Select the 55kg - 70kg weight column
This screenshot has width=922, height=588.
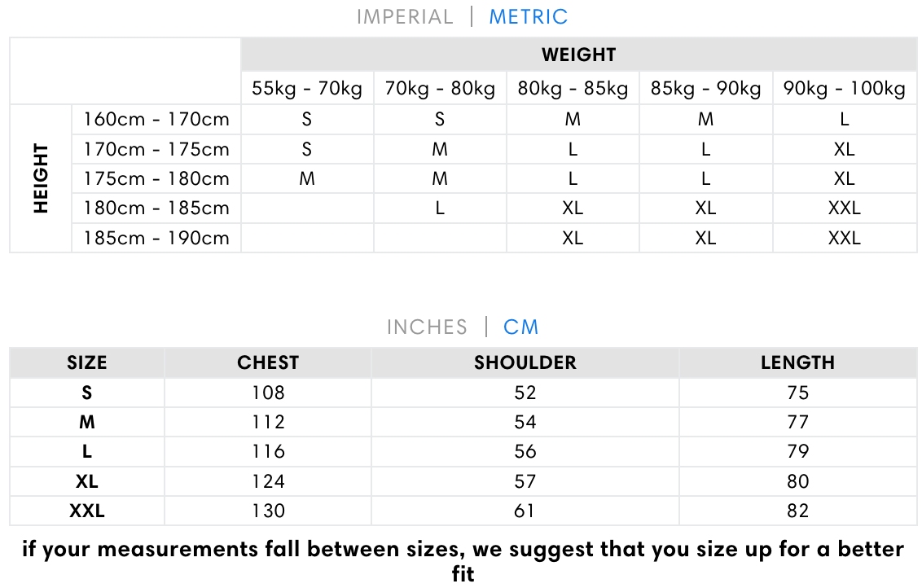[307, 89]
